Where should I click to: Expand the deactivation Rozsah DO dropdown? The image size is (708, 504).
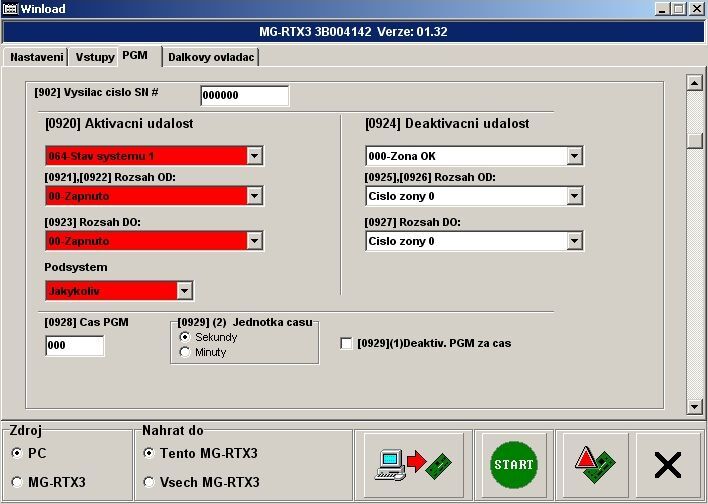pyautogui.click(x=574, y=241)
